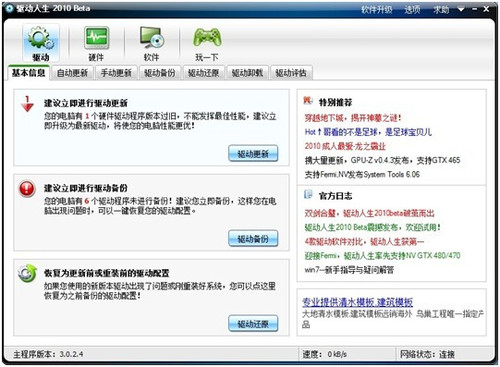Image resolution: width=500 pixels, height=367 pixels.
Task: Open the link 2010 成人最爱-龙之霸业
Action: point(345,146)
